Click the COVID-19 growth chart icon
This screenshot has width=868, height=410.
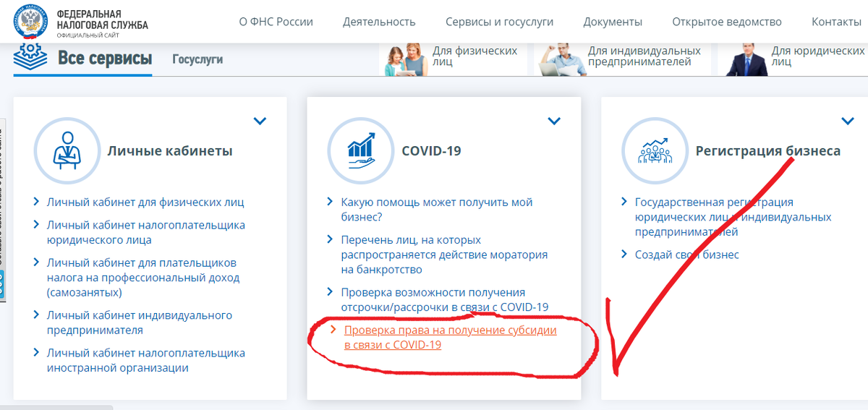360,150
